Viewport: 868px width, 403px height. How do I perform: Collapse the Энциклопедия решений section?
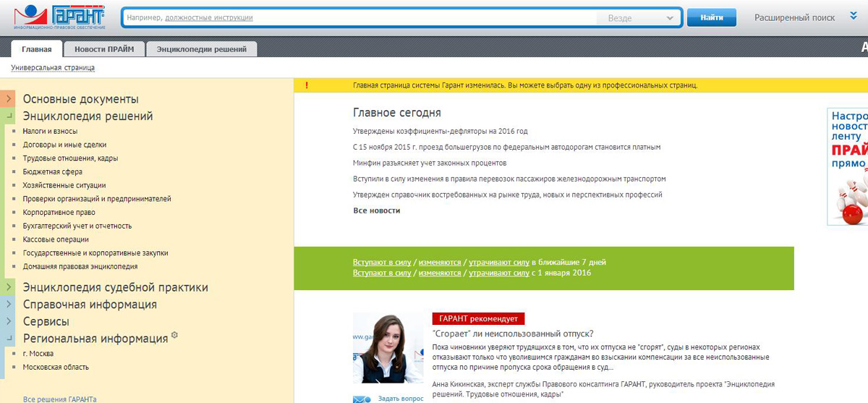[x=9, y=116]
